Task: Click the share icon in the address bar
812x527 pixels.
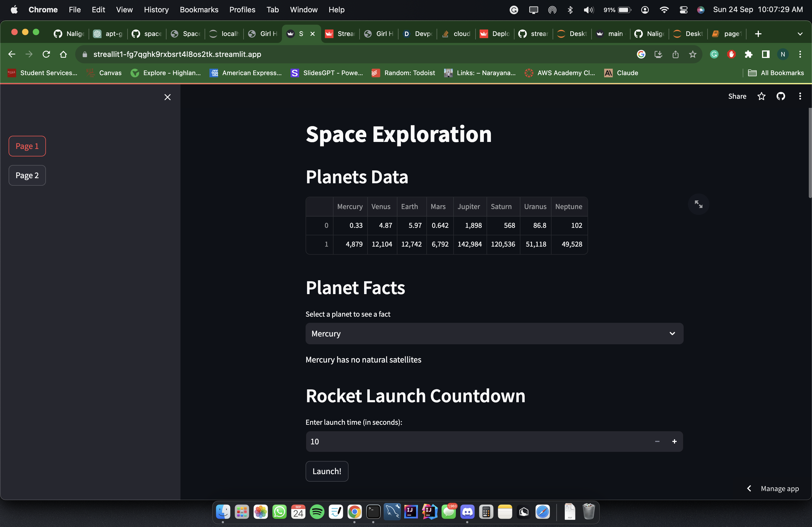Action: click(676, 54)
